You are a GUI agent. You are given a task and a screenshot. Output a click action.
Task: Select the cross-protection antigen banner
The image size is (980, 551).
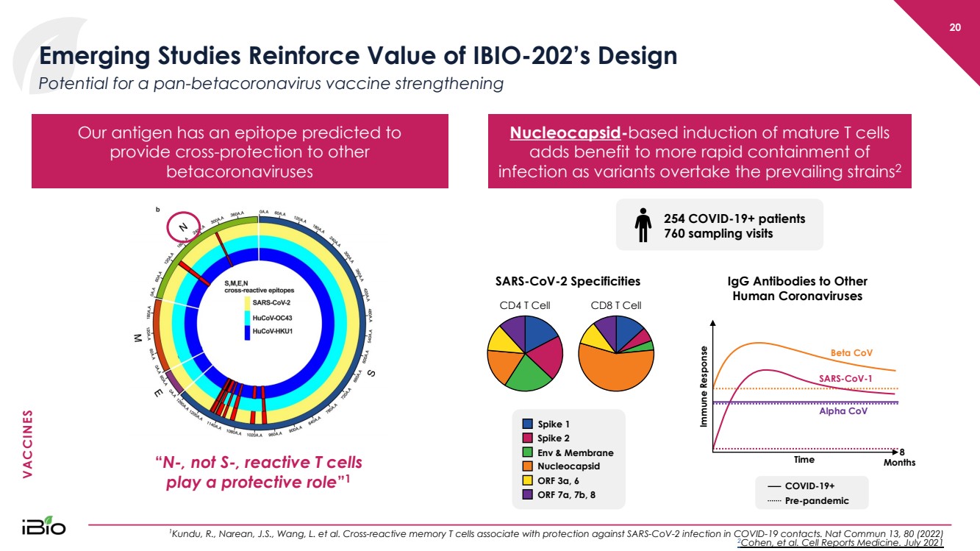[240, 152]
